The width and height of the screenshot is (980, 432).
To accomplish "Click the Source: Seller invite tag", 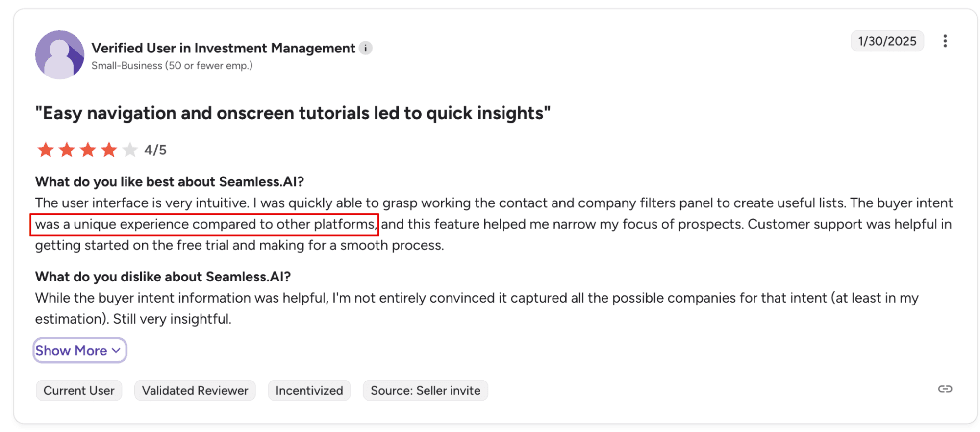I will point(425,391).
